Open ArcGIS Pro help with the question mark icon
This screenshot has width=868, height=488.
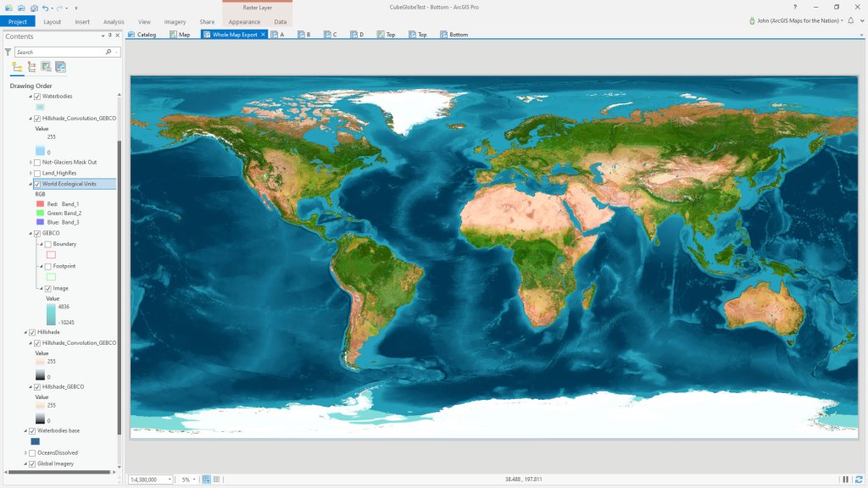click(795, 7)
